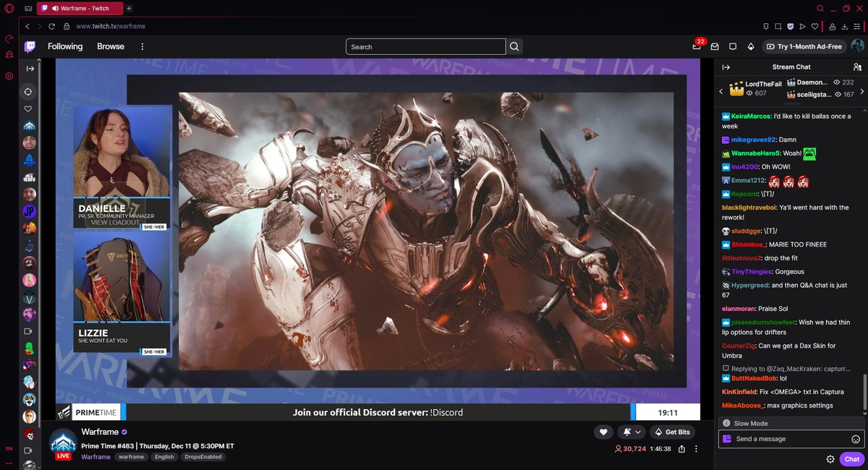Add page to bookmarks heart in address bar
Viewport: 868px width, 470px height.
(x=815, y=26)
